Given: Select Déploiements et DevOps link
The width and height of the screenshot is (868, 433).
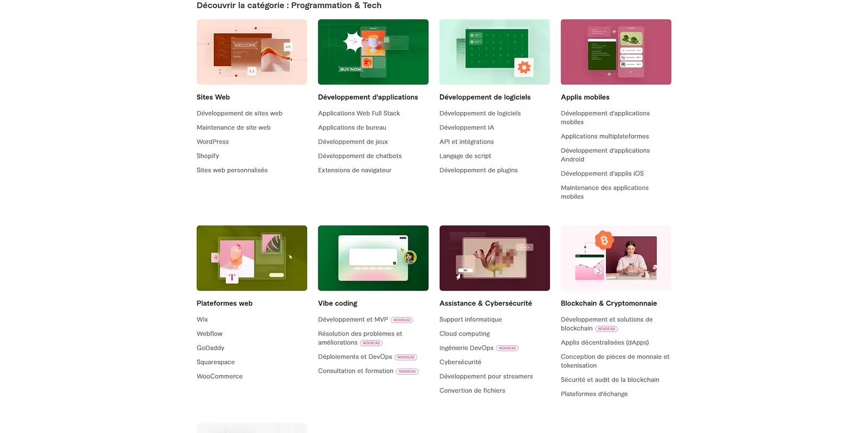Looking at the screenshot, I should [355, 357].
